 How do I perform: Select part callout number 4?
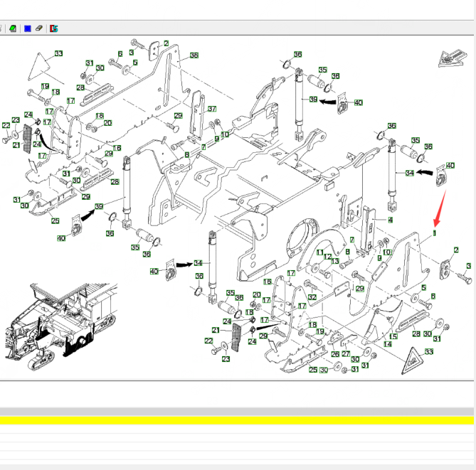tap(390, 220)
